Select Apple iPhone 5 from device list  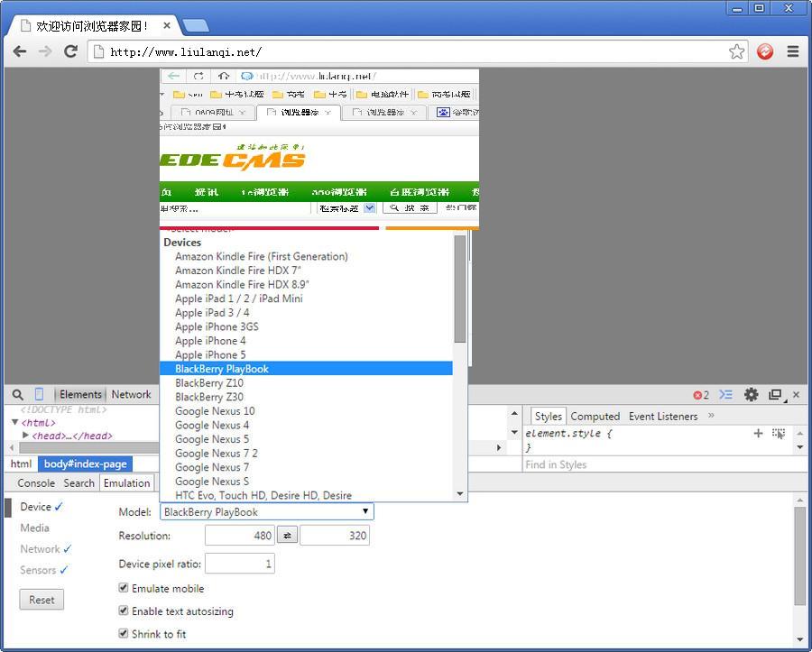point(210,354)
